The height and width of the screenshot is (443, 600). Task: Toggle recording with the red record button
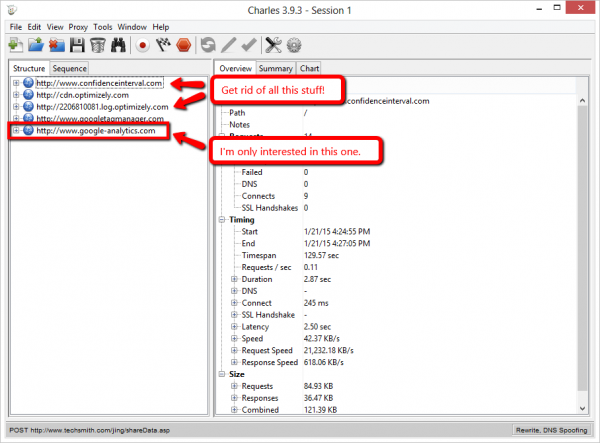(143, 45)
